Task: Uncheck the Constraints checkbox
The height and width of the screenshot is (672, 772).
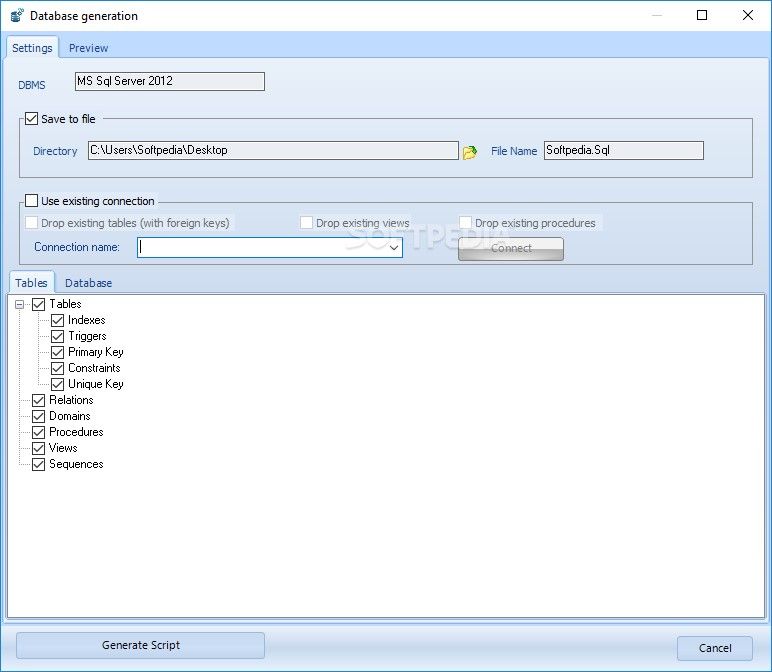Action: (58, 368)
